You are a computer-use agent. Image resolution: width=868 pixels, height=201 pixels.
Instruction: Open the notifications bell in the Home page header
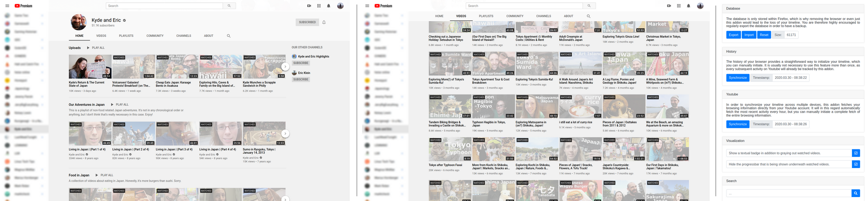point(329,6)
